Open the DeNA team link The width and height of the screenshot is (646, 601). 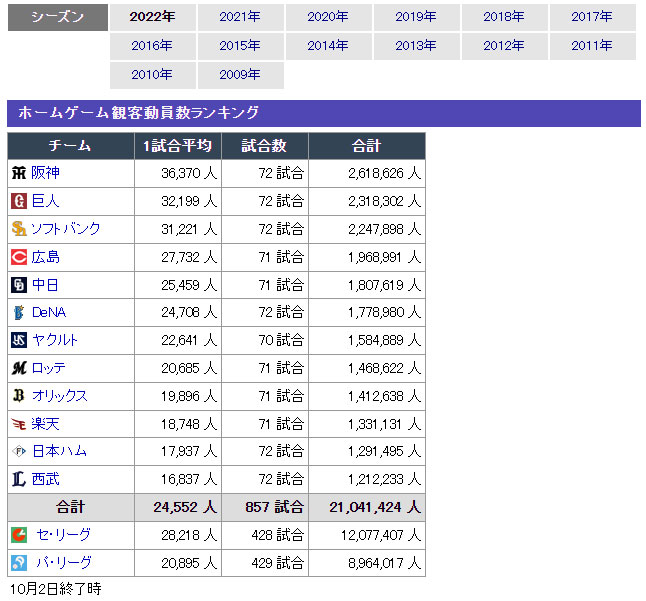point(49,313)
